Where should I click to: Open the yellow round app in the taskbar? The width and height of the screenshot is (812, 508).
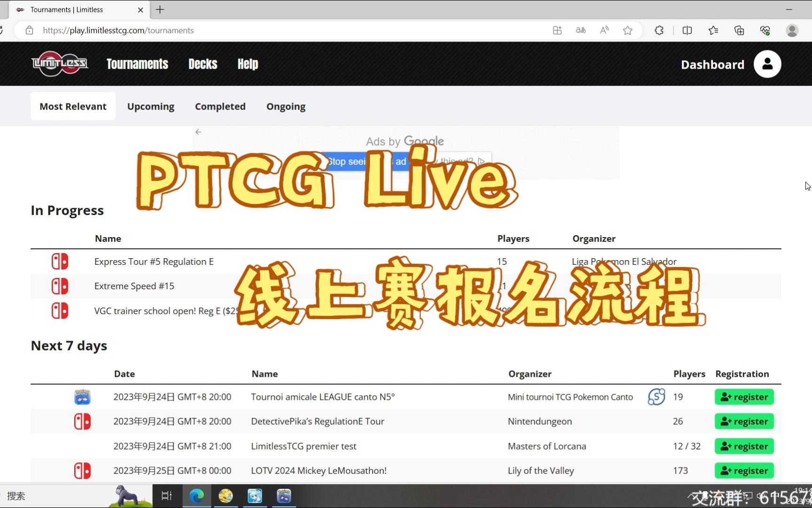[x=226, y=496]
